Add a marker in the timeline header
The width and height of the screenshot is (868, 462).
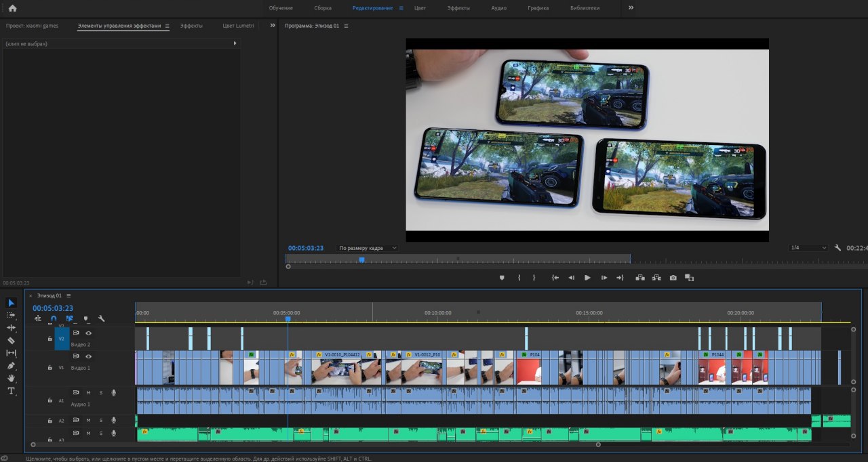pos(85,318)
